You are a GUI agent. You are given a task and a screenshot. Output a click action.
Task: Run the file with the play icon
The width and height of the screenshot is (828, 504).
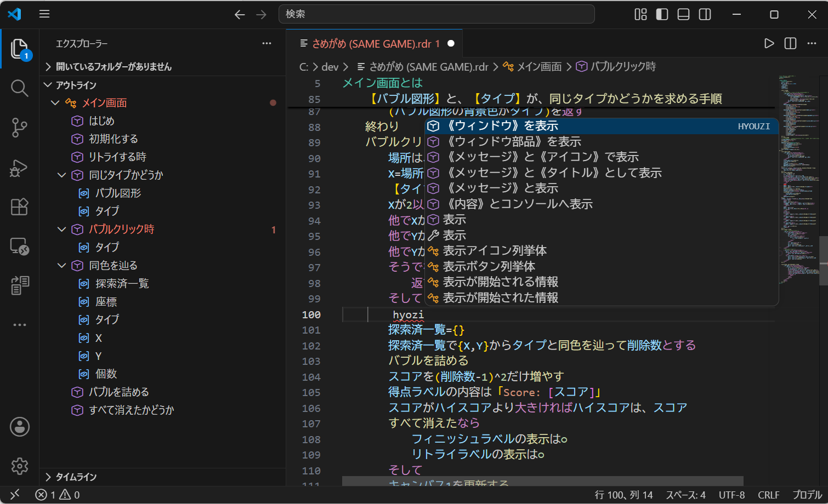[x=769, y=43]
